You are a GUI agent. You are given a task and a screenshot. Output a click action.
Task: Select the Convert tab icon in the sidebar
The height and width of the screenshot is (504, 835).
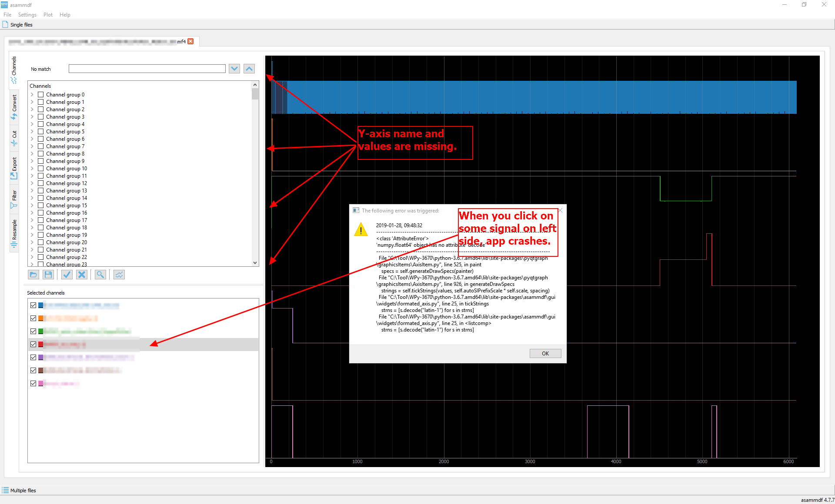13,106
